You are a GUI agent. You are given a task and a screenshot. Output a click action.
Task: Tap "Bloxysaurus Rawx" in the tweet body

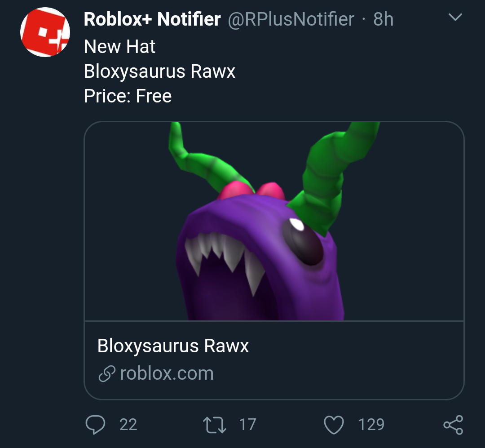click(x=159, y=71)
